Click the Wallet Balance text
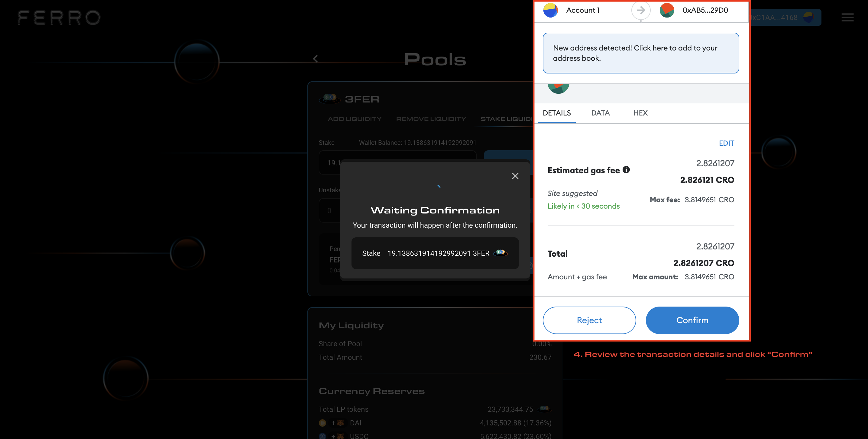Viewport: 868px width, 439px height. 417,143
